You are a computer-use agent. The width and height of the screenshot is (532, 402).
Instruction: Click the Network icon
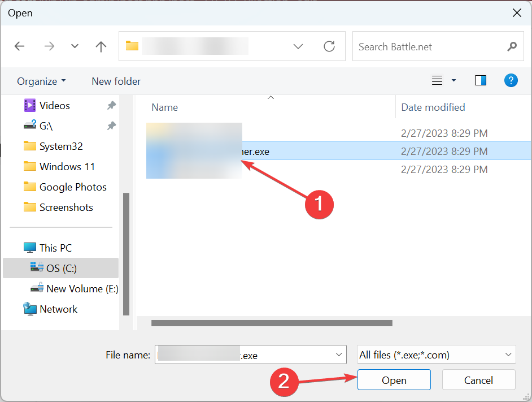point(30,309)
